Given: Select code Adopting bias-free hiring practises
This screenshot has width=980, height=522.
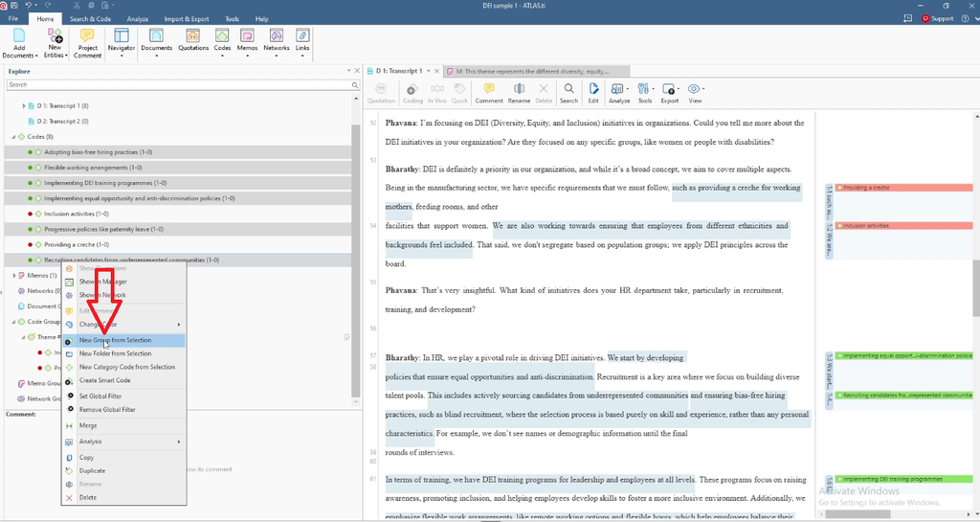Looking at the screenshot, I should (99, 152).
